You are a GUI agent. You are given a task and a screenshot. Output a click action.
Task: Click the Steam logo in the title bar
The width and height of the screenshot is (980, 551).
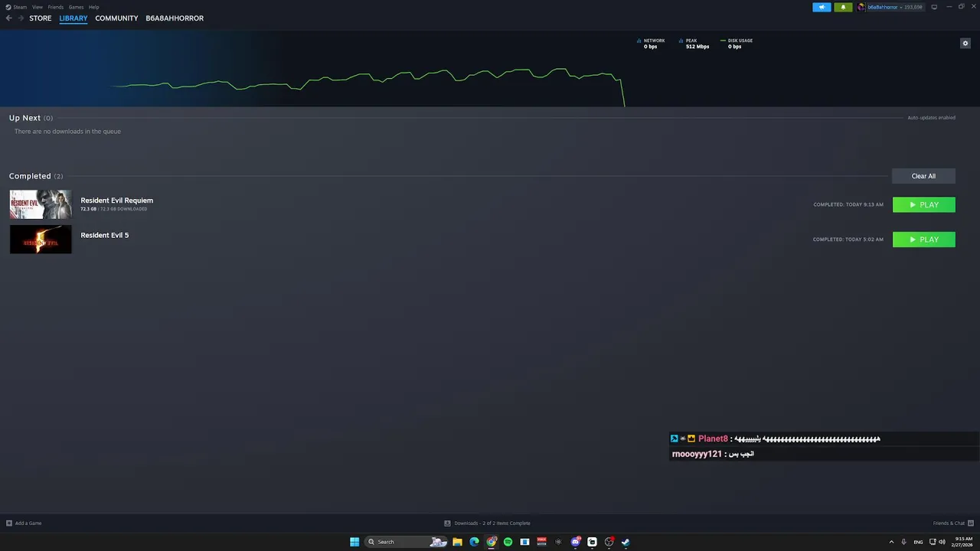[8, 7]
